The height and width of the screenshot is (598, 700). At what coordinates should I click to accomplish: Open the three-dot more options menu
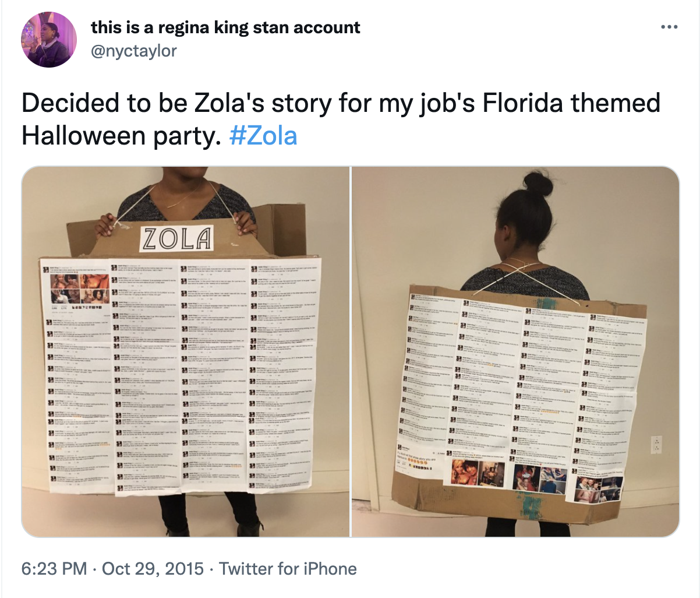(669, 27)
